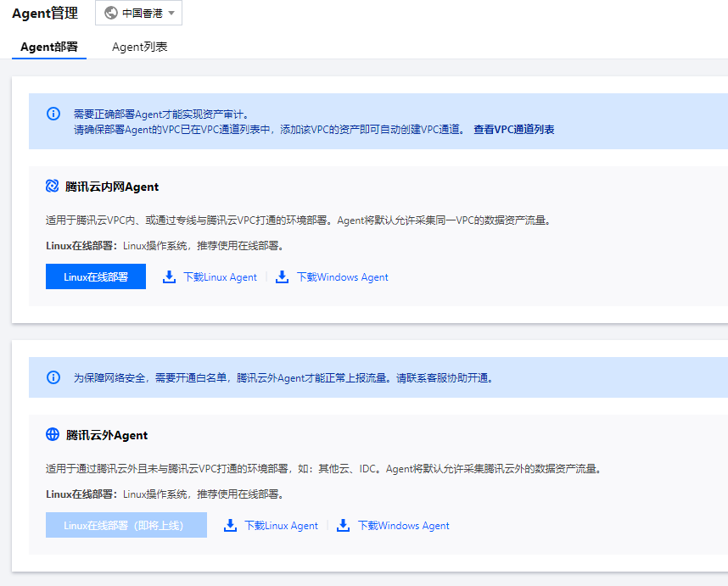Switch to the Agent列表 tab
This screenshot has width=728, height=586.
140,47
